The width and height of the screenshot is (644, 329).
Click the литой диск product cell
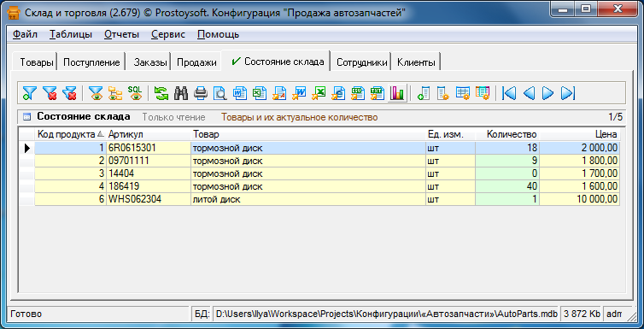308,200
